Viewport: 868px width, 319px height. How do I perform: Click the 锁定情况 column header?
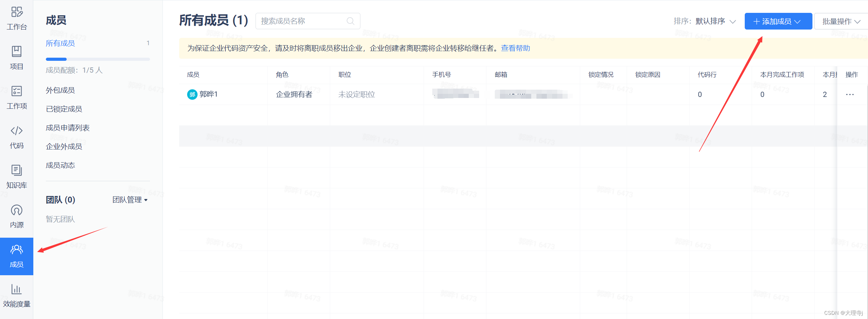(601, 75)
